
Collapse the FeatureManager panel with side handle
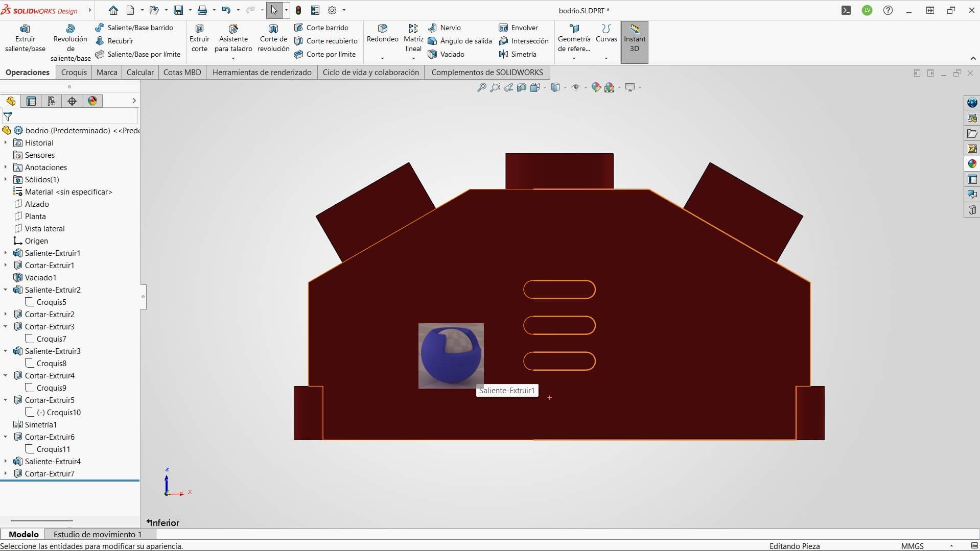point(143,297)
